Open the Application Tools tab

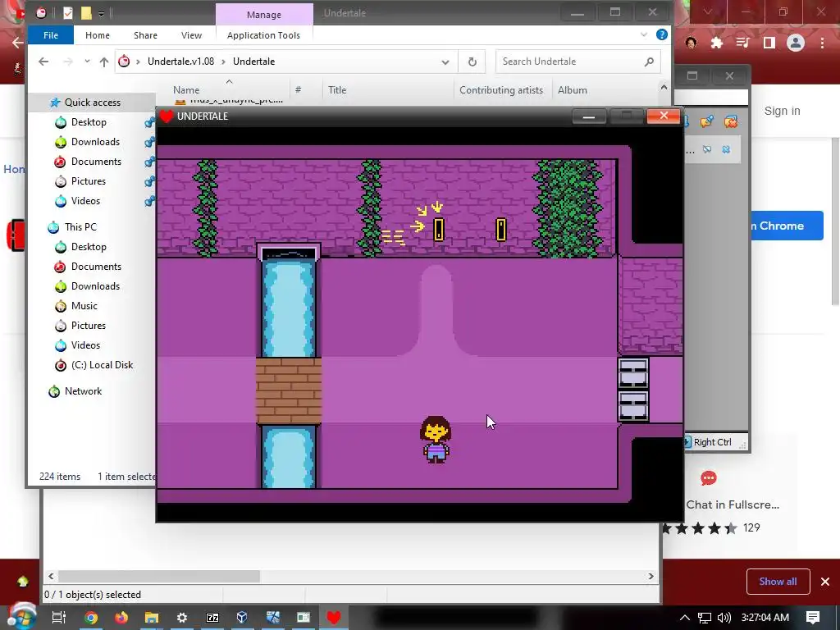263,35
